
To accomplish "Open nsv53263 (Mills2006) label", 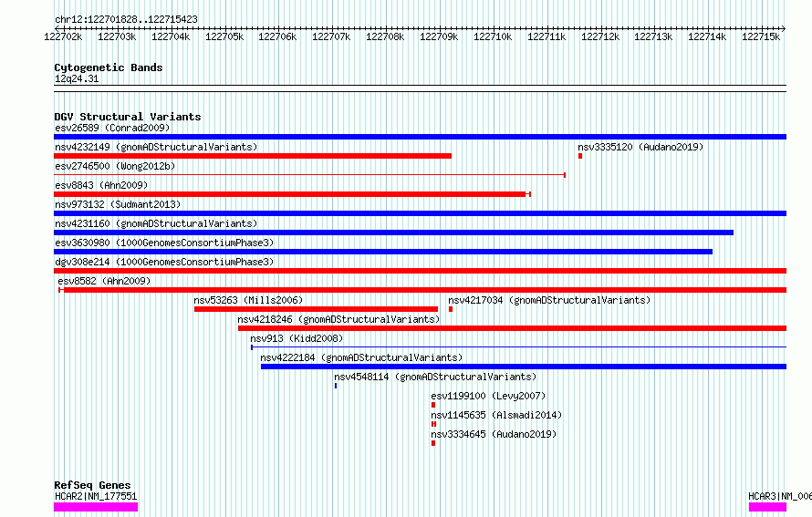I will click(x=248, y=300).
